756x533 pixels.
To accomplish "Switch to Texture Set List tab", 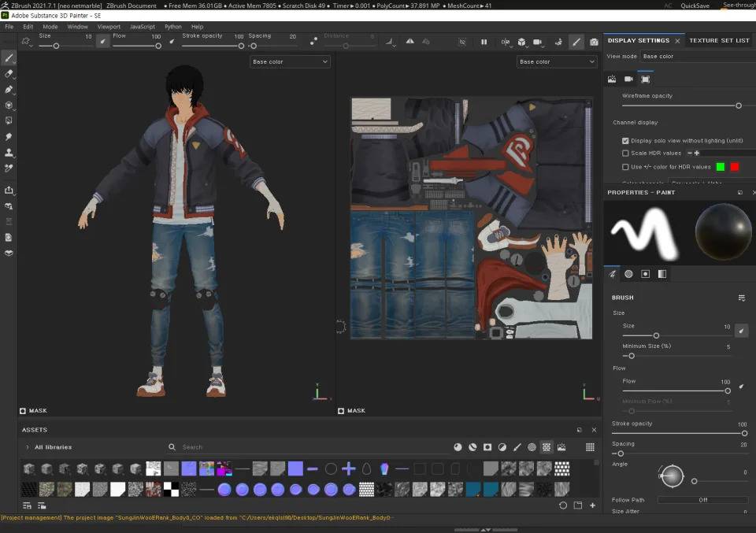I will [x=719, y=40].
